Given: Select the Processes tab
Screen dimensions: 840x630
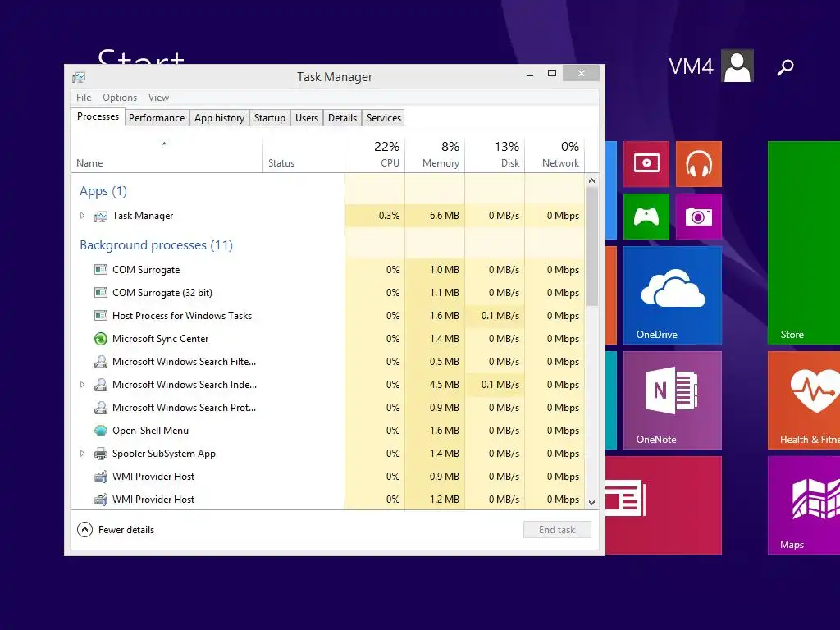Looking at the screenshot, I should 98,116.
